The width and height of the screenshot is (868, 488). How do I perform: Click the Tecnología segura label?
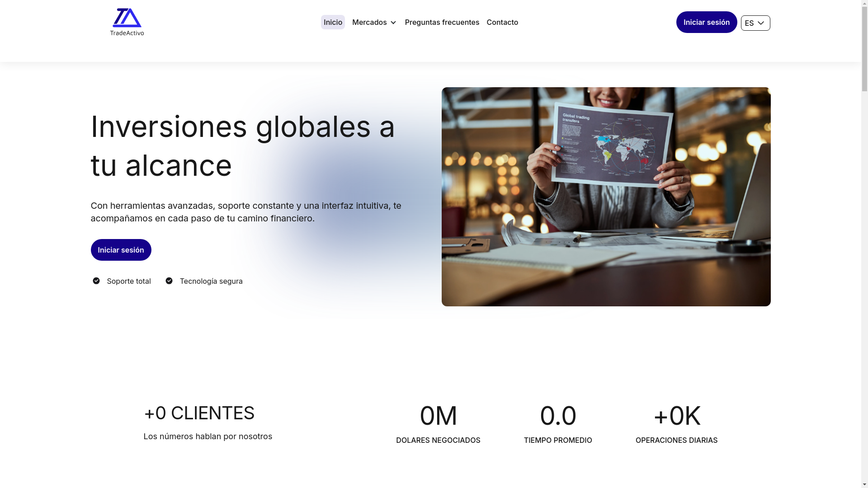click(211, 281)
